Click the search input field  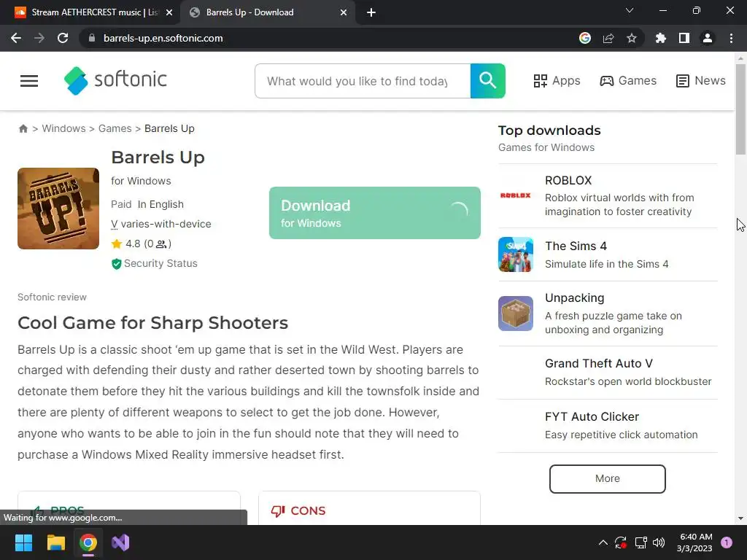point(363,81)
